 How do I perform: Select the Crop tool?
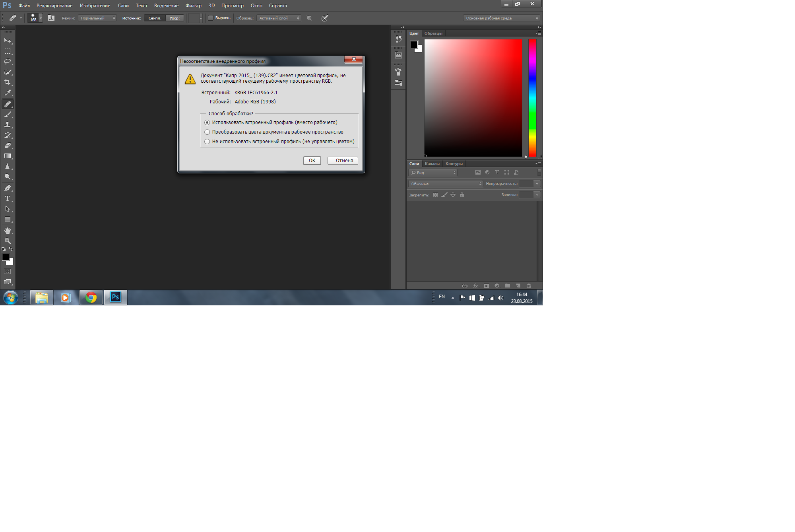click(8, 82)
